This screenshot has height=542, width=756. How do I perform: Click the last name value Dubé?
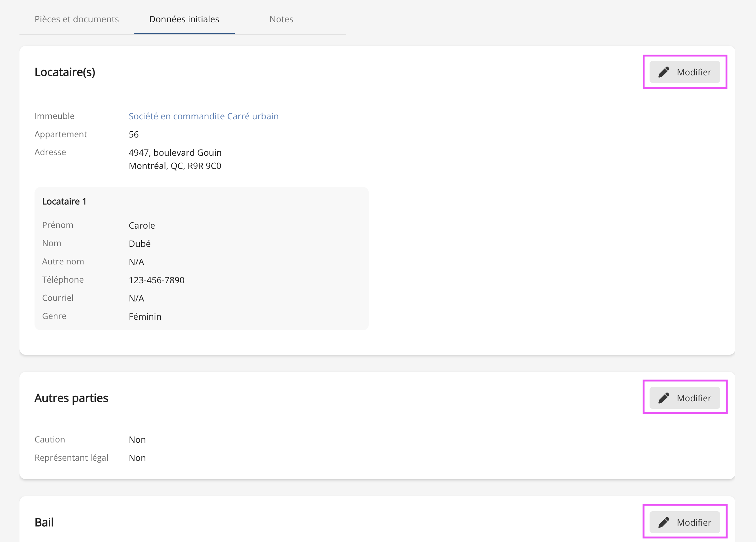139,244
